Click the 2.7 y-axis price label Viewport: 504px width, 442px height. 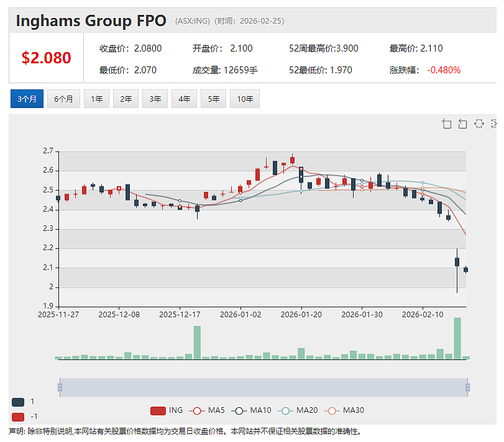[48, 151]
